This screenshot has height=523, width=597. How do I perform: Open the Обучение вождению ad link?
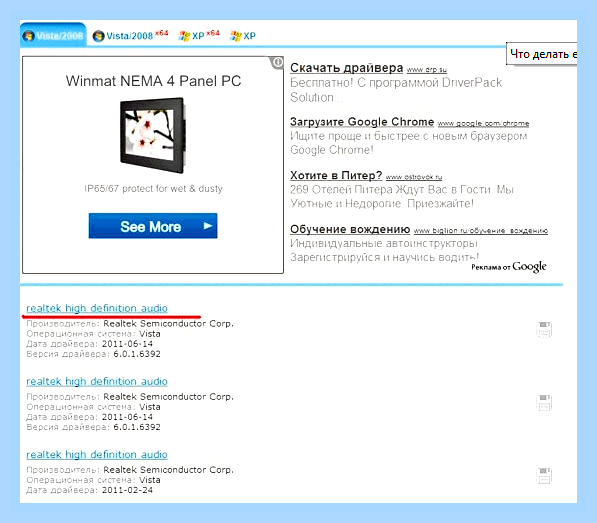(350, 229)
